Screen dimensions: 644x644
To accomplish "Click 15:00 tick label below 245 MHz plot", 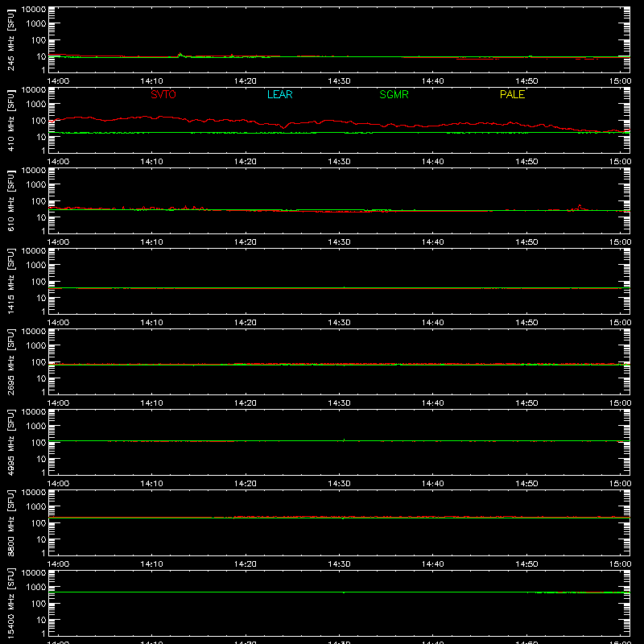I will coord(620,81).
